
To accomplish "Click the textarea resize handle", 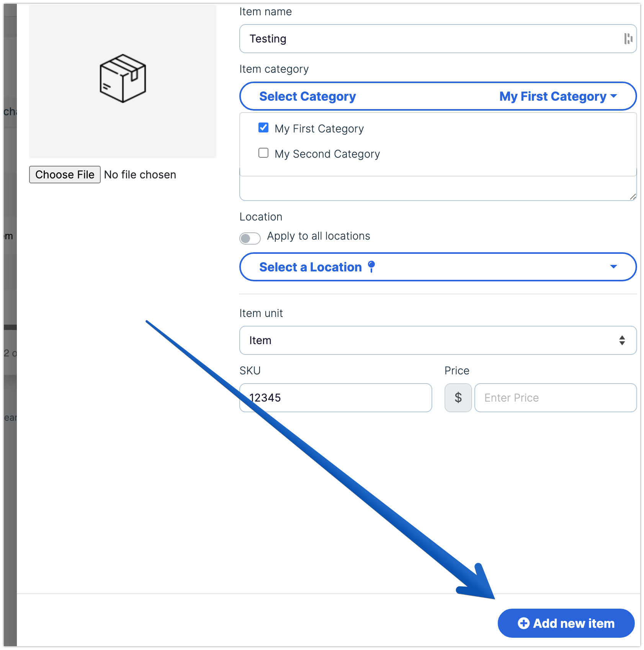I will point(633,197).
